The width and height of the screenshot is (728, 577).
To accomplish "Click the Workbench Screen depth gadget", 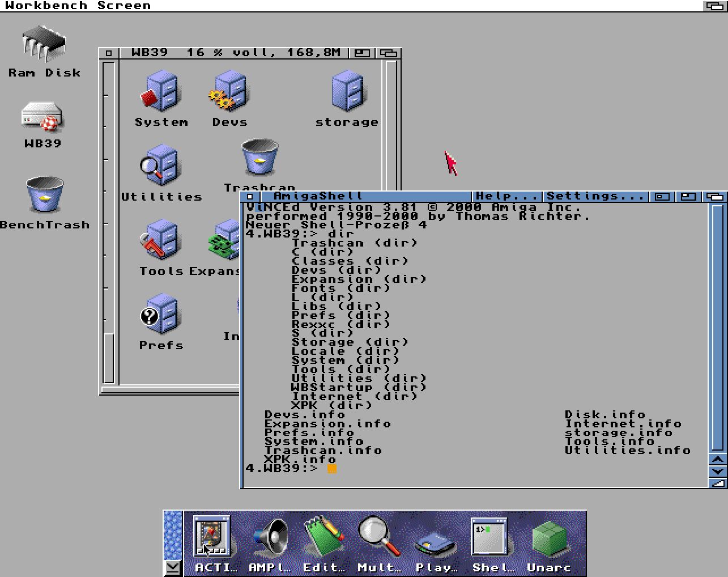I will [715, 6].
